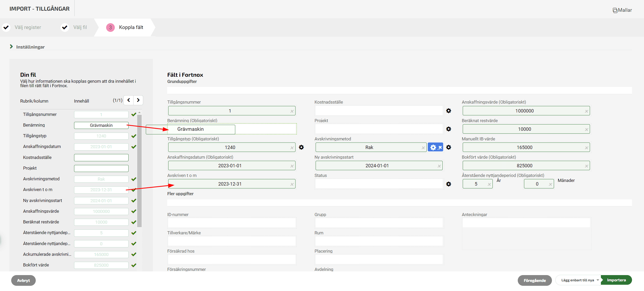This screenshot has width=644, height=291.
Task: Click blue gear button on Avskrivningsmetod
Action: (435, 147)
